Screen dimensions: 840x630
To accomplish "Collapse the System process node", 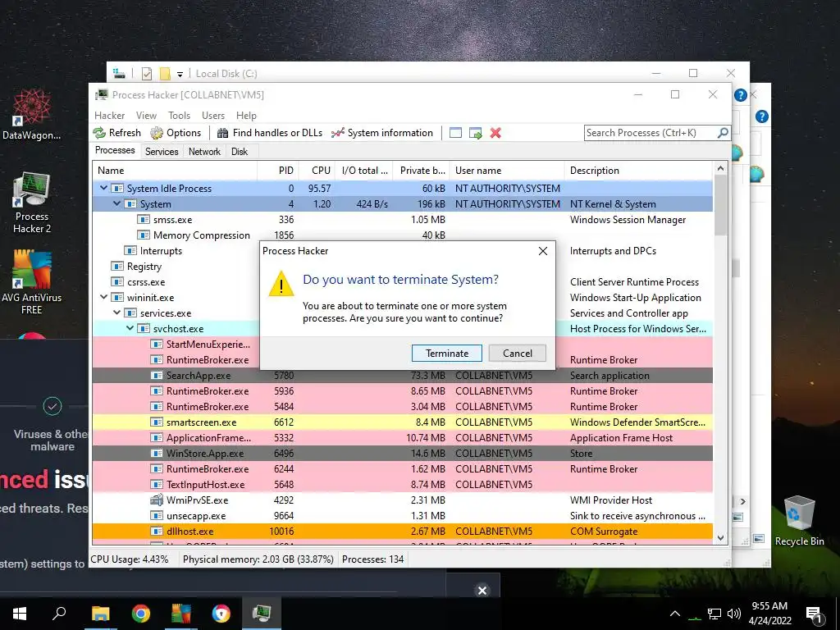I will [116, 203].
